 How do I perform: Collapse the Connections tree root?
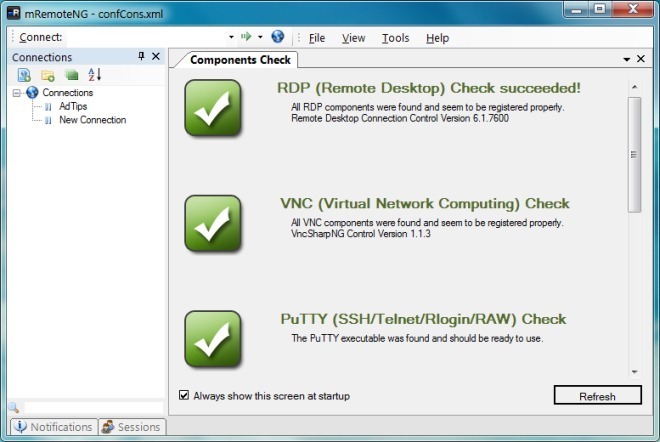[16, 93]
